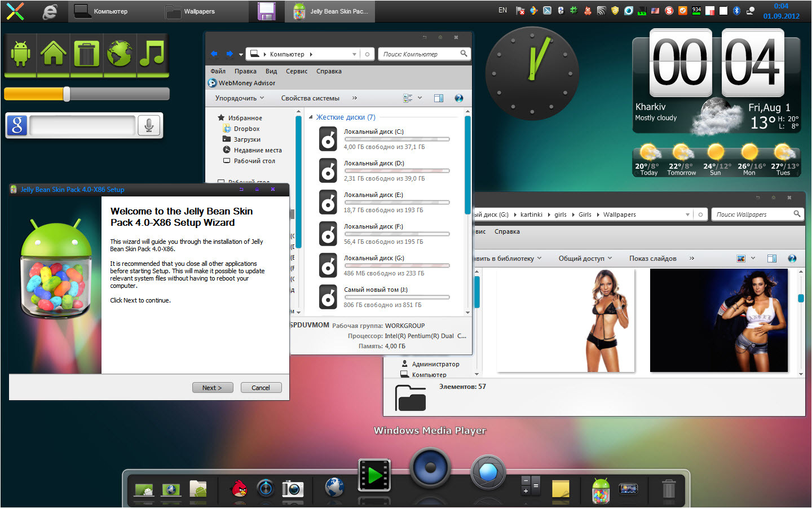
Task: Select Локальный диск (E:) drive
Action: 385,202
